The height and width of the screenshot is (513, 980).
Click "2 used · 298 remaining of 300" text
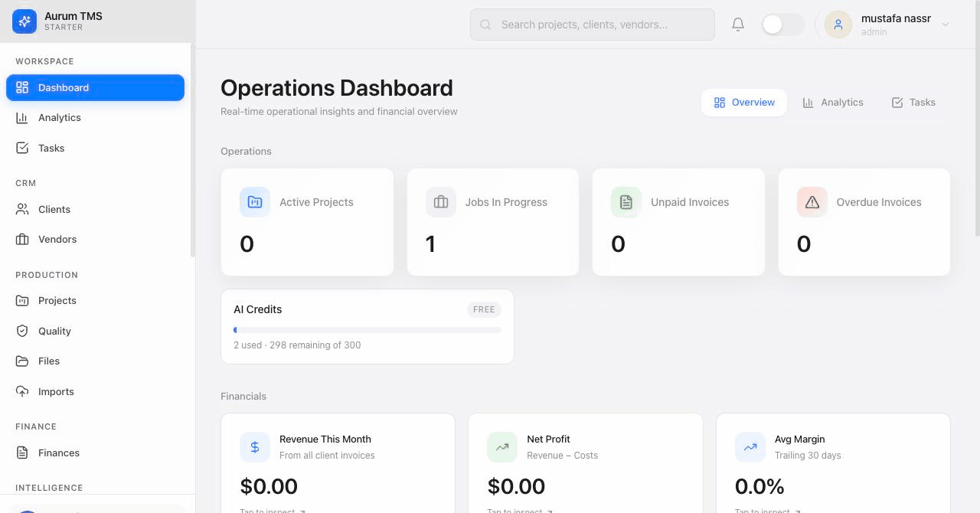(297, 345)
